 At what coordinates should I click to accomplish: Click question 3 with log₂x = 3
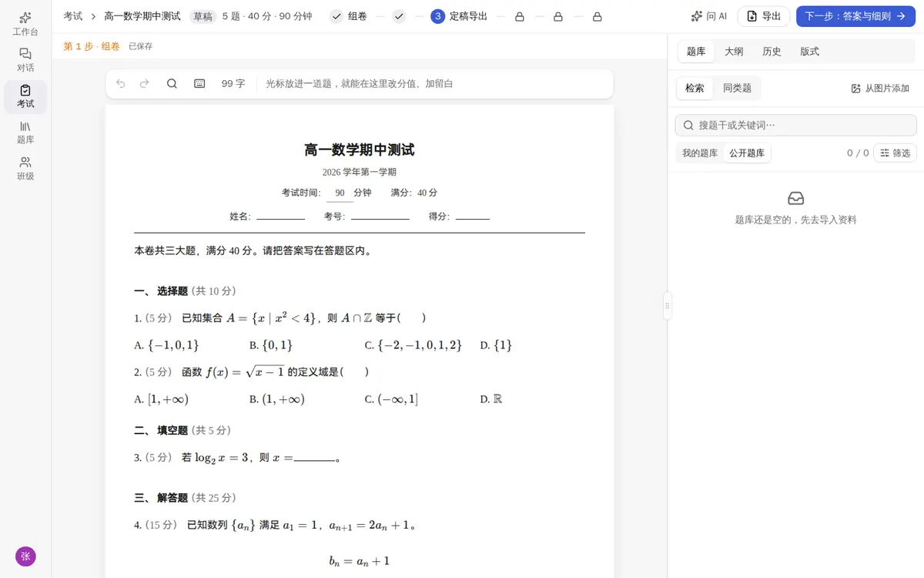click(238, 458)
